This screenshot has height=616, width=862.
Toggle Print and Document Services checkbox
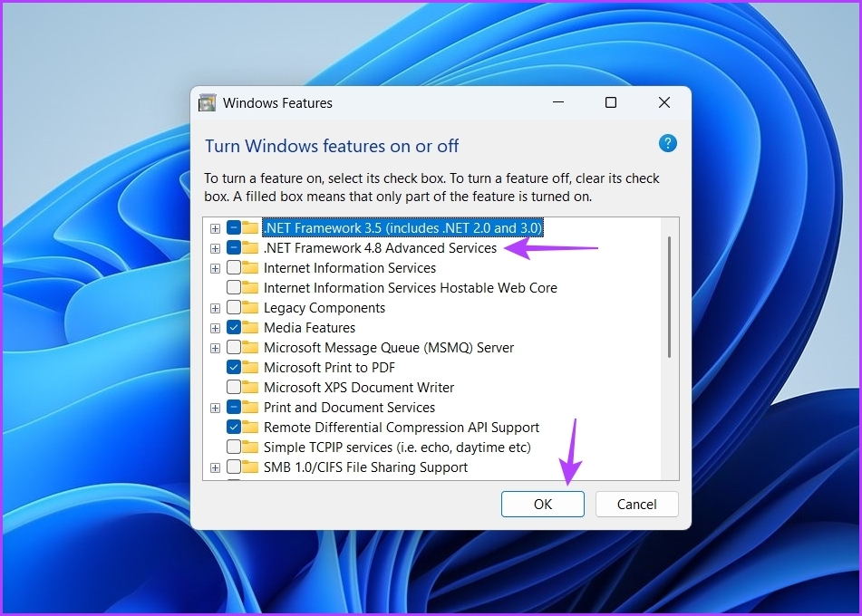tap(234, 407)
